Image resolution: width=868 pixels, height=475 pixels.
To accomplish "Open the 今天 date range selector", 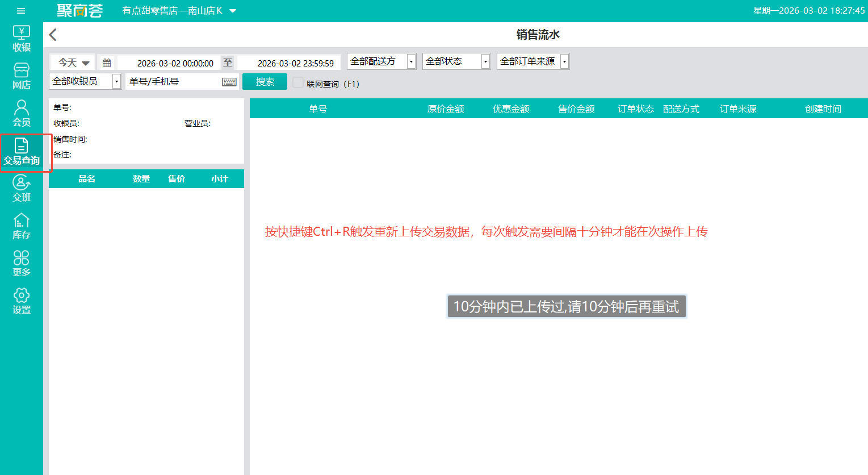I will click(73, 63).
